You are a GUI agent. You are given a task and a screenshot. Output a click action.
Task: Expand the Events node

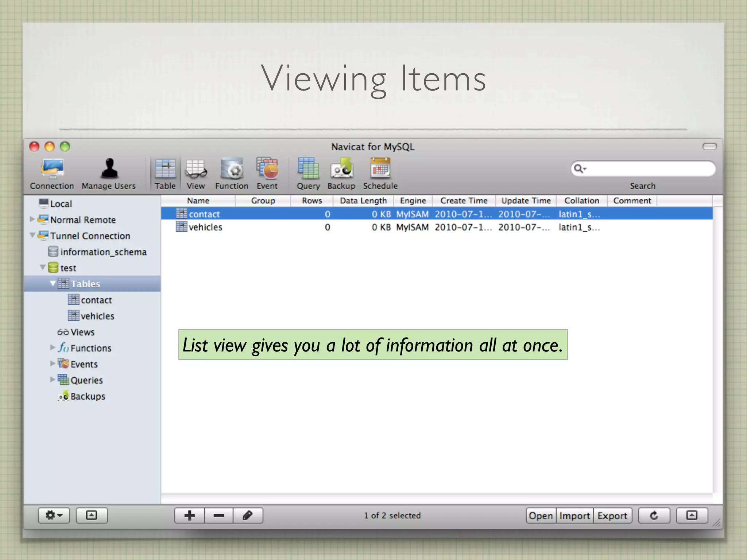pyautogui.click(x=53, y=363)
